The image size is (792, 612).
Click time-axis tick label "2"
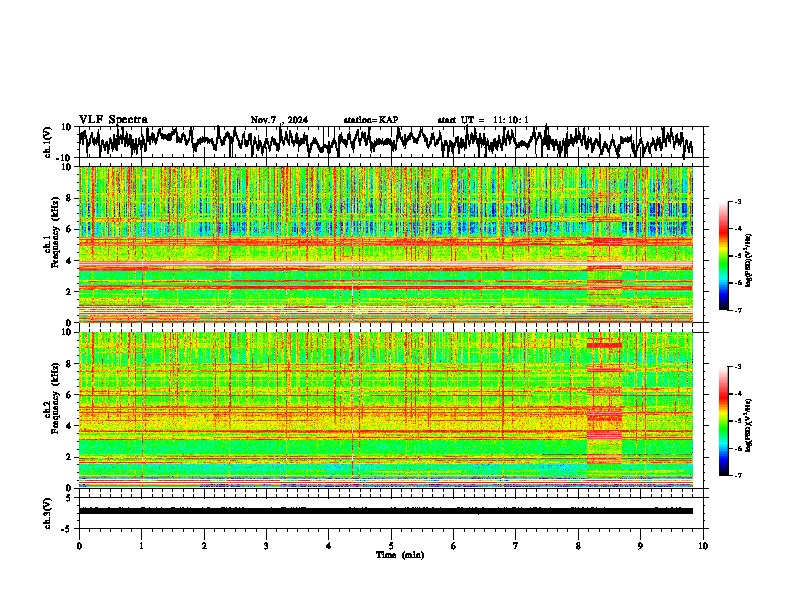(204, 546)
